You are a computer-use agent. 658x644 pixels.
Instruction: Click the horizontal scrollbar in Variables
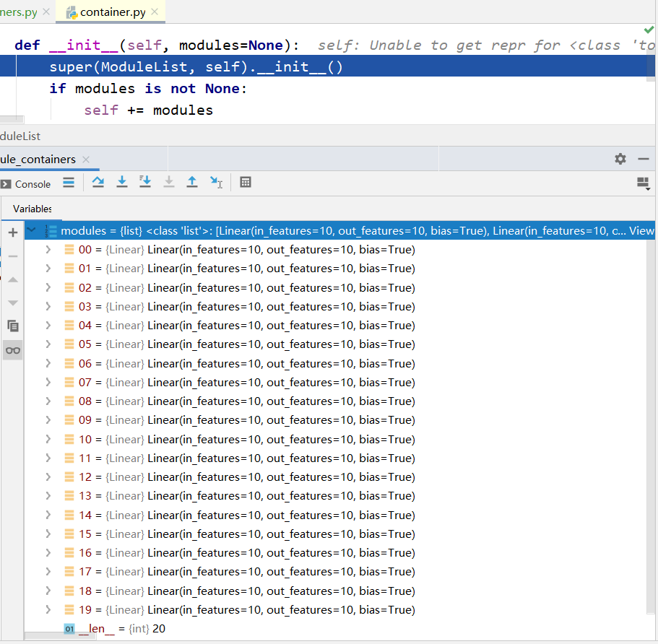coord(61,636)
